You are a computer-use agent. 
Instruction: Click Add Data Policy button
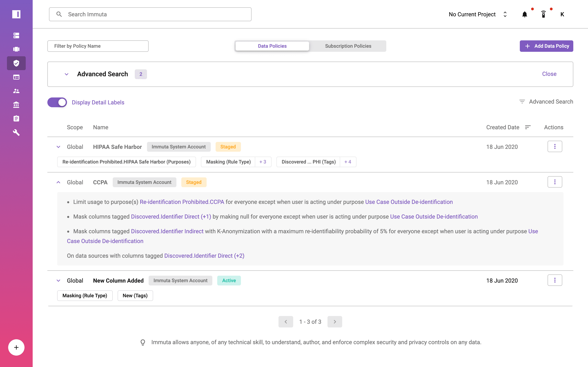click(x=547, y=46)
